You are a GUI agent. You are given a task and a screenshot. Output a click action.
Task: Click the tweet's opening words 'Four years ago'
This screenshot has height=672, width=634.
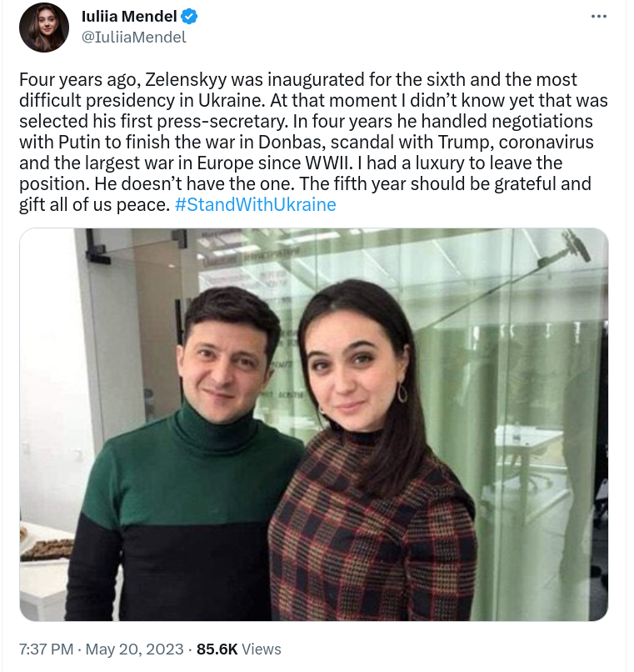[80, 80]
